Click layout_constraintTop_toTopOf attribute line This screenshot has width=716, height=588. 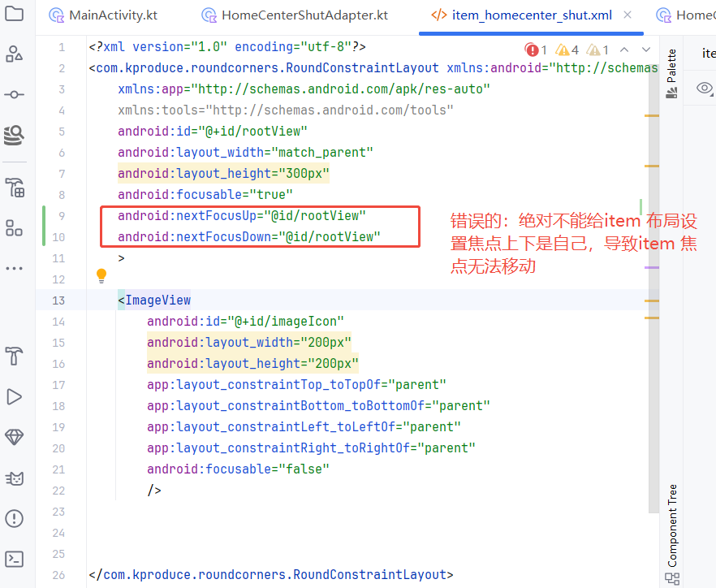coord(296,385)
